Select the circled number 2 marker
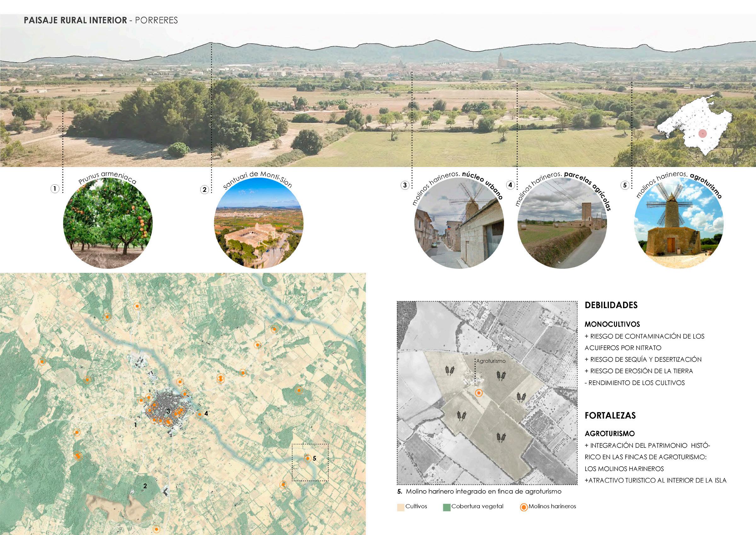756x535 pixels. pos(204,189)
